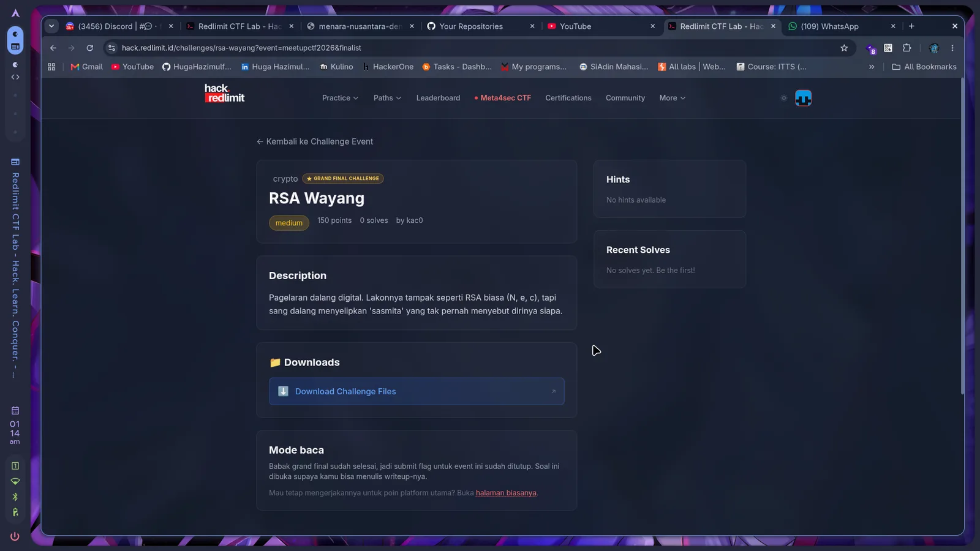Viewport: 980px width, 551px height.
Task: Expand the More dropdown in navigation
Action: 672,98
